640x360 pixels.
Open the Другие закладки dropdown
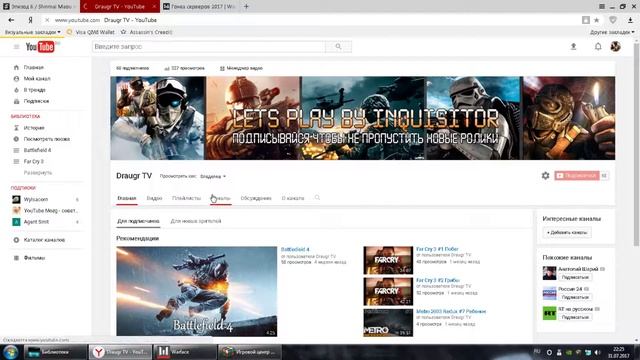pos(612,32)
